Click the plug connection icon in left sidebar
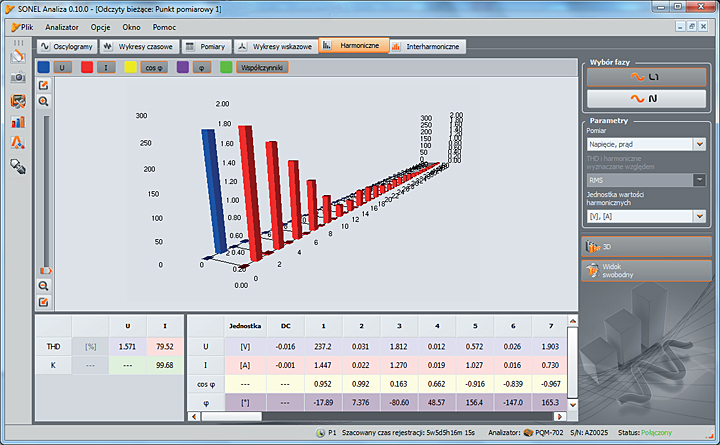The width and height of the screenshot is (720, 445). coord(18,165)
